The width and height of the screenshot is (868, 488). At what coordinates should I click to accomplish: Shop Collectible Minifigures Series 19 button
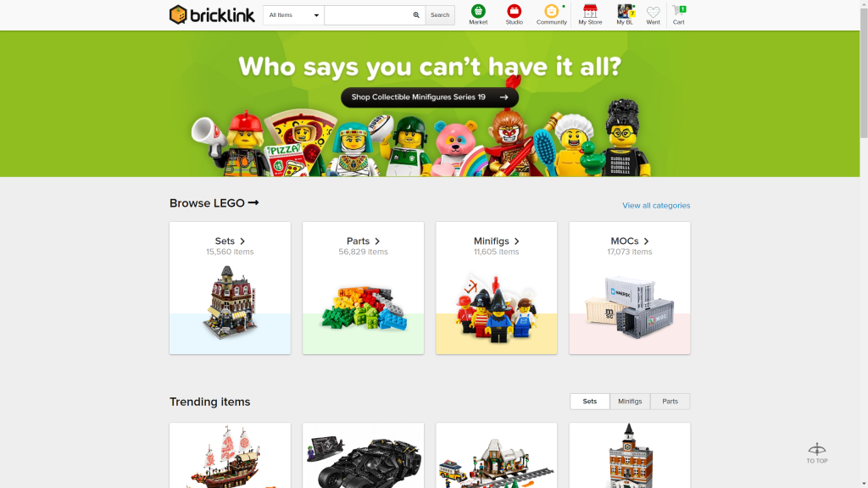[430, 97]
